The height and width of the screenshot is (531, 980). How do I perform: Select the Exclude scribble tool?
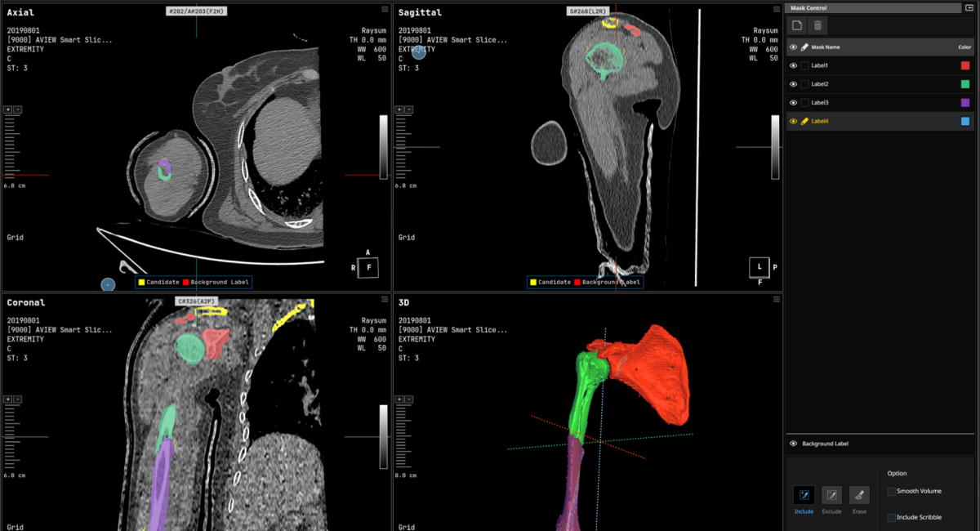coord(831,495)
